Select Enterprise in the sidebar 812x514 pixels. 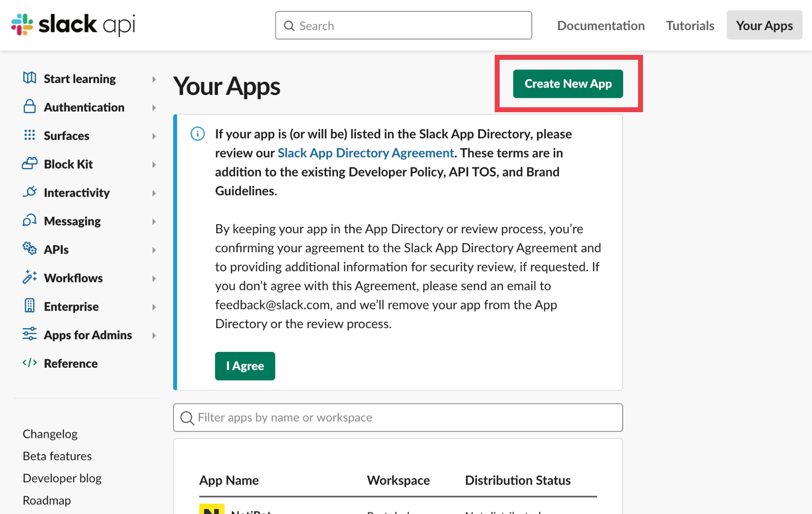pyautogui.click(x=71, y=307)
